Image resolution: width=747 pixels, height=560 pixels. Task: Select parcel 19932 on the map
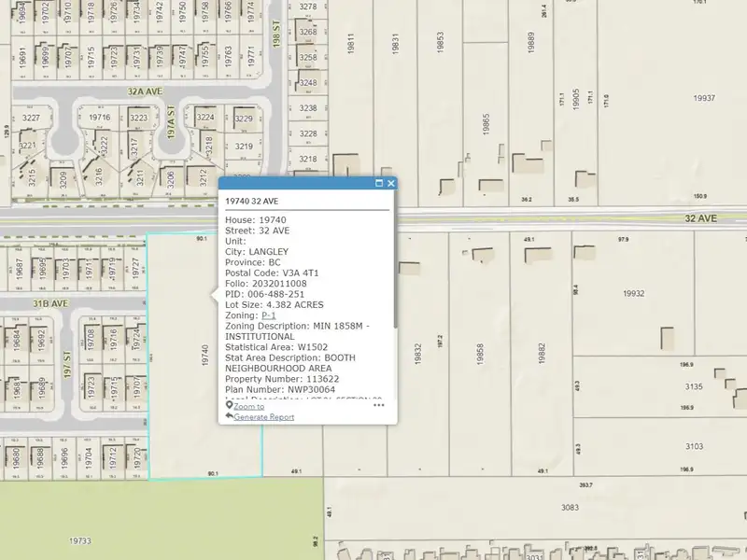pos(633,293)
